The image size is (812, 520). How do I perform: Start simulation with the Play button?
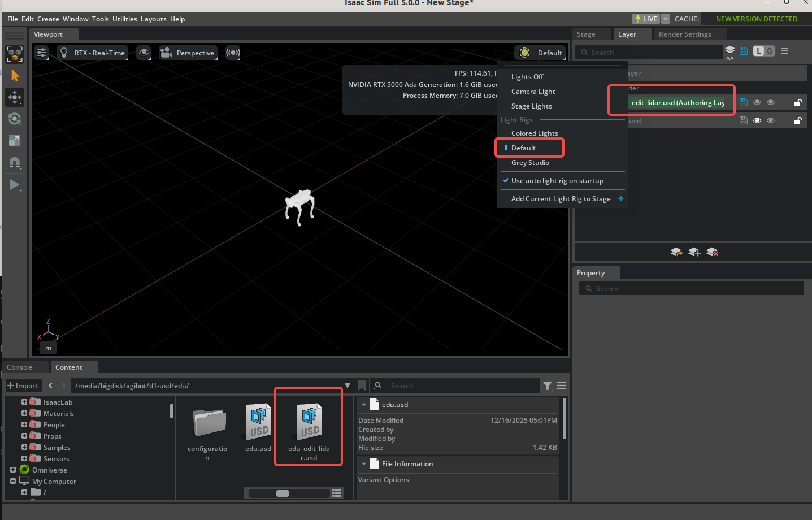pyautogui.click(x=15, y=185)
